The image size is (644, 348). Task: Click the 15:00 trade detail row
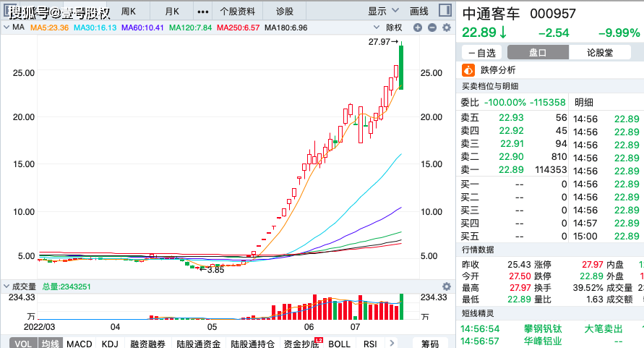[606, 236]
